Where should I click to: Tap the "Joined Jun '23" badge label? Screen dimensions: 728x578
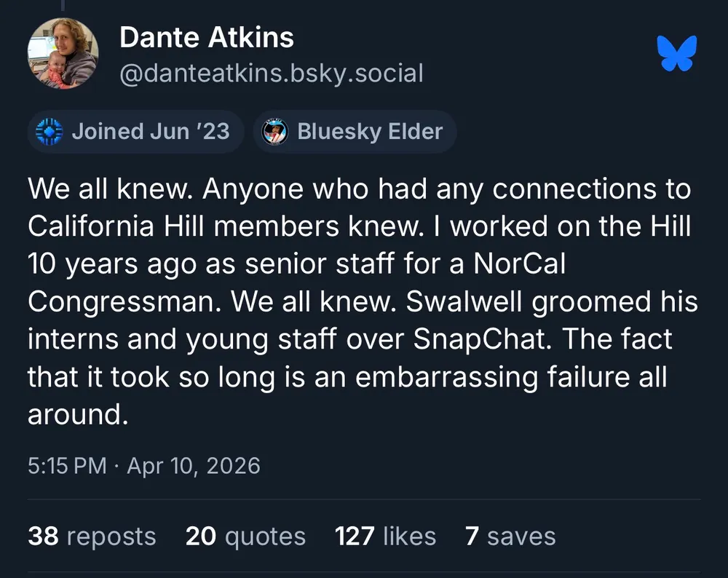point(150,132)
